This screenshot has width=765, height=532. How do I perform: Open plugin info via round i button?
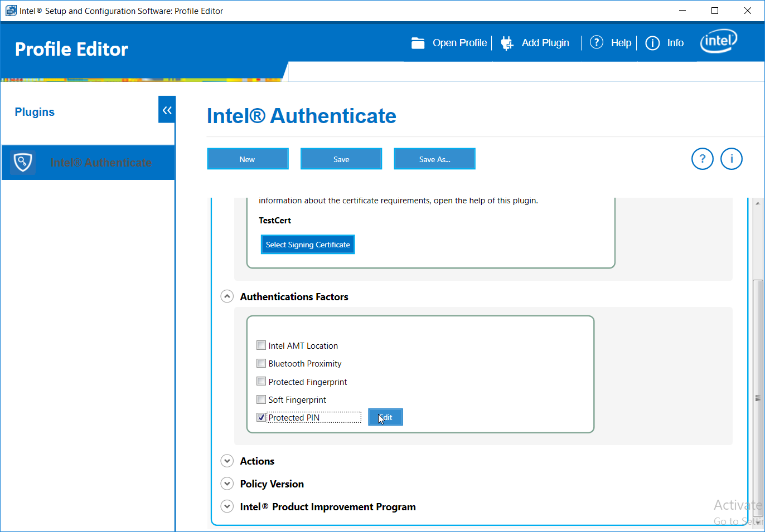coord(731,159)
